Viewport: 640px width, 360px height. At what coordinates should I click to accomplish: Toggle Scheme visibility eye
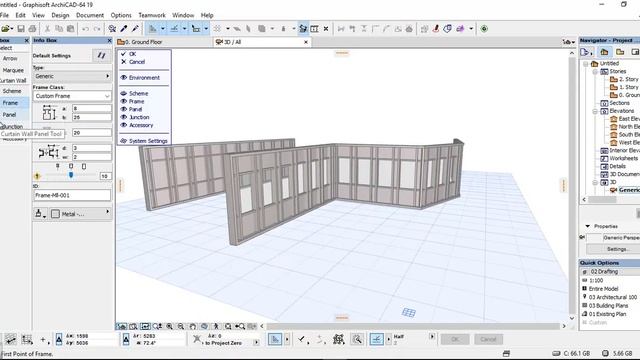coord(124,93)
